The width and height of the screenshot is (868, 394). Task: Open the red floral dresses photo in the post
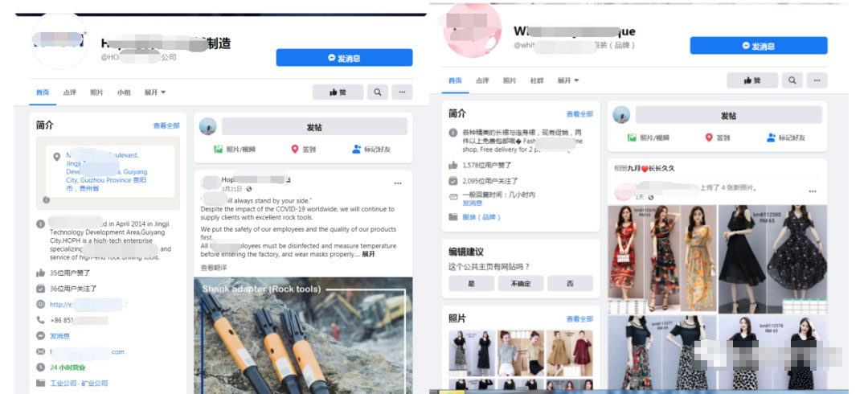coord(662,260)
